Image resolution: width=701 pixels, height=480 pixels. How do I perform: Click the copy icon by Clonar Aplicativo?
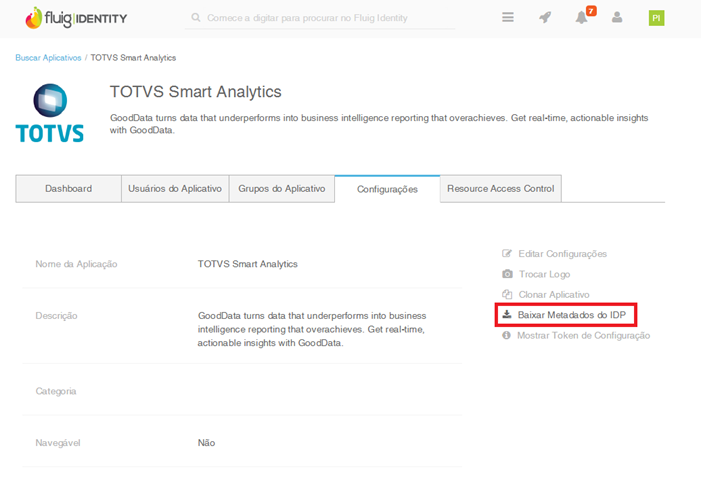point(507,294)
